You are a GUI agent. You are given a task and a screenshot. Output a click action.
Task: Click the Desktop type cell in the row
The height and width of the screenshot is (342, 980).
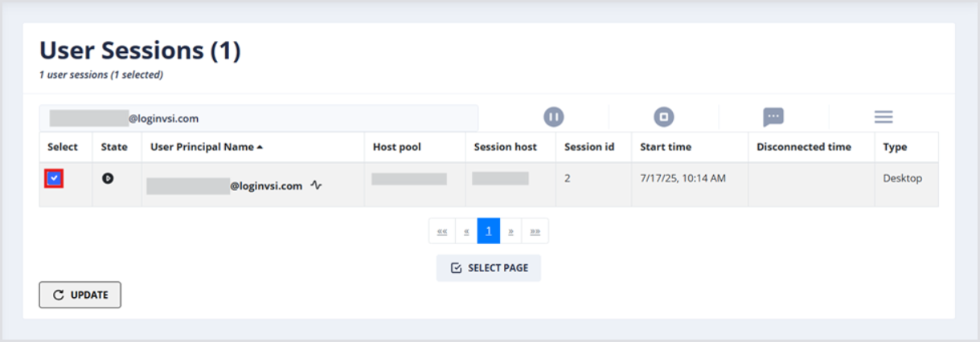point(902,178)
